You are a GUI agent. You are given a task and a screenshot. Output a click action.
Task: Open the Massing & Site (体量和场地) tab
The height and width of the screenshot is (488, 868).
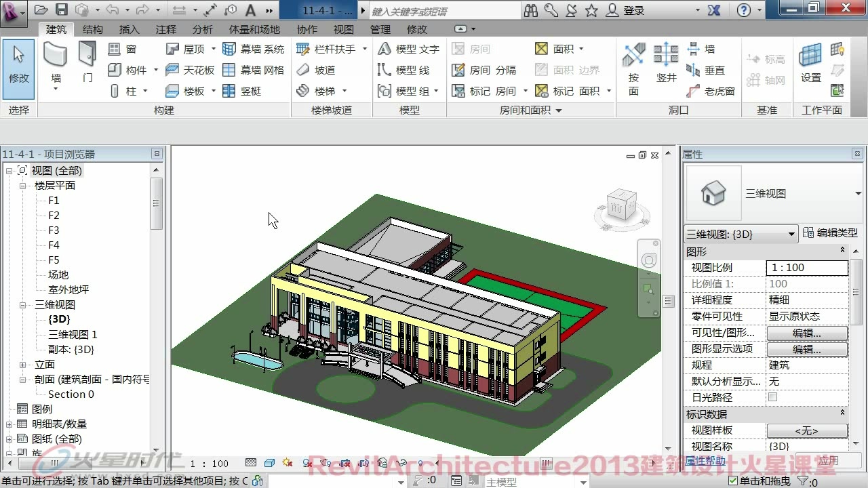point(254,29)
